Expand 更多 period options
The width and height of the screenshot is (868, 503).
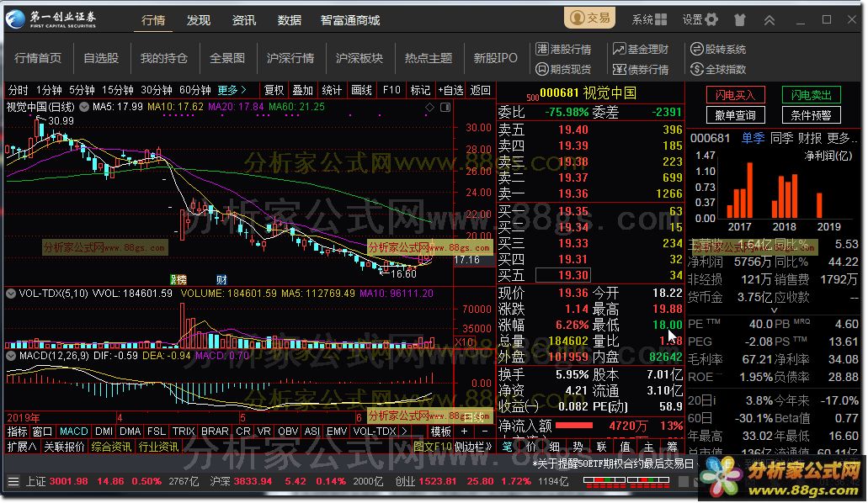pos(232,90)
